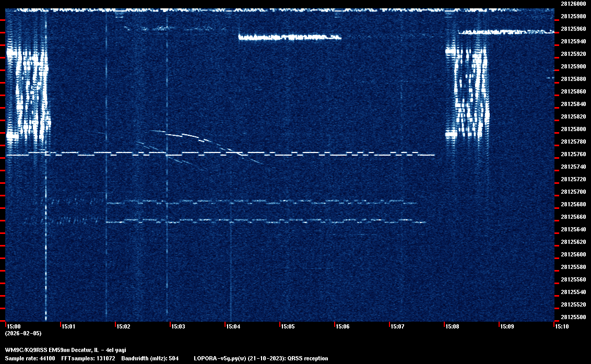Click the WM9C/KQ9RSS station caption
Image resolution: width=591 pixels, height=364 pixels.
[65, 350]
